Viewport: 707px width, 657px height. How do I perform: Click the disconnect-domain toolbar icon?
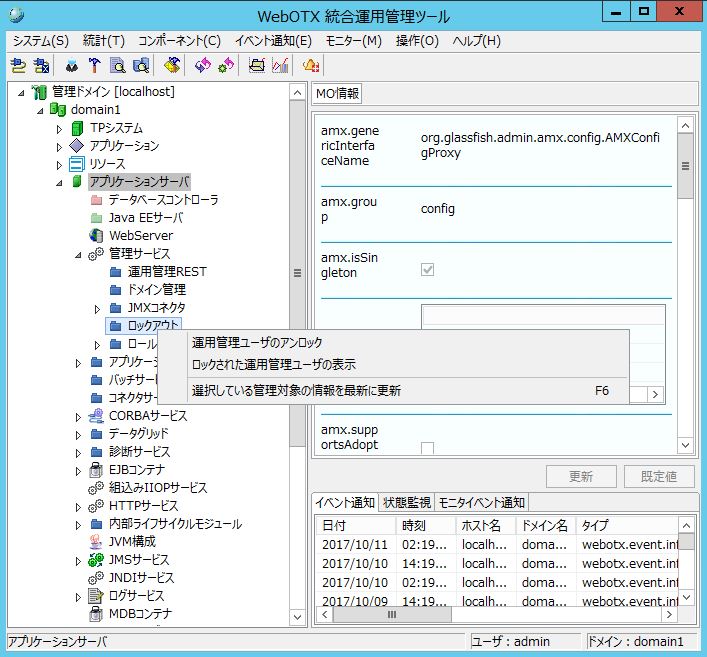[x=41, y=66]
